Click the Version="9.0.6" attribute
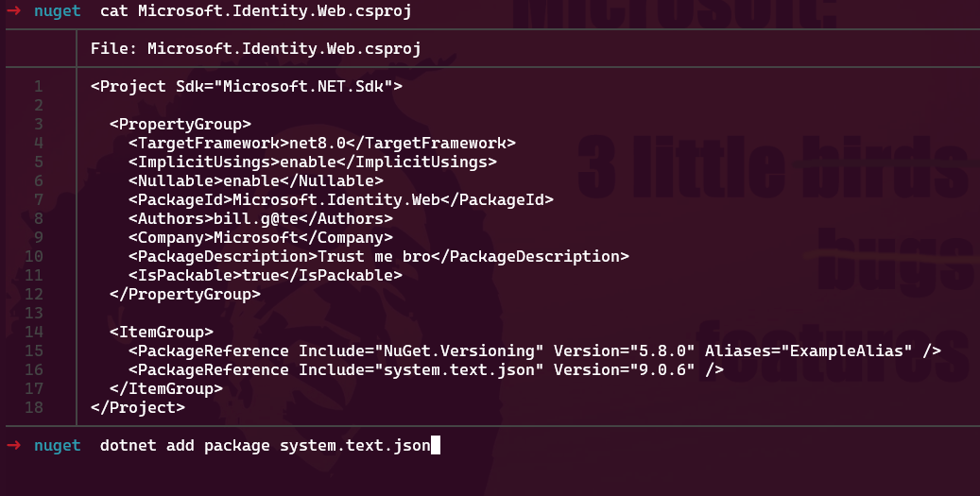980x496 pixels. (625, 369)
